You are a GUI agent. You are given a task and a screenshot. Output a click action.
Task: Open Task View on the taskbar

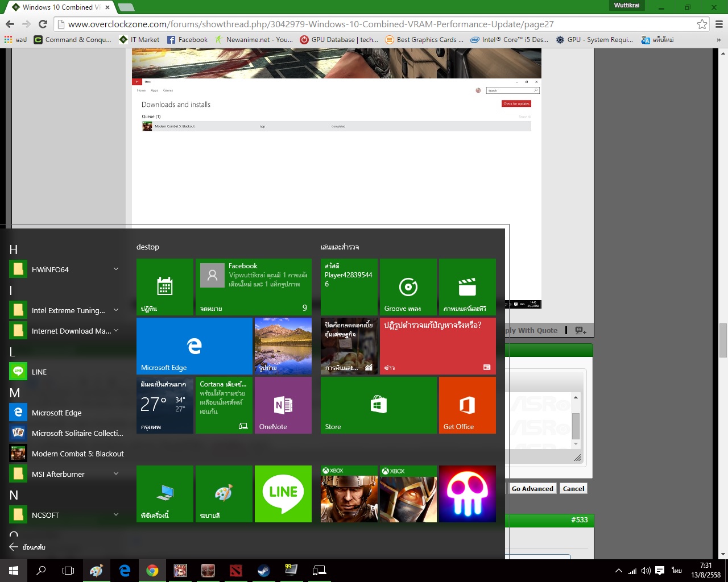pos(68,571)
